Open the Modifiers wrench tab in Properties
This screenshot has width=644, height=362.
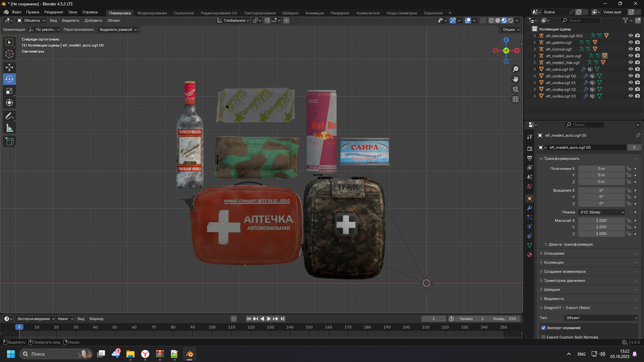pos(530,208)
